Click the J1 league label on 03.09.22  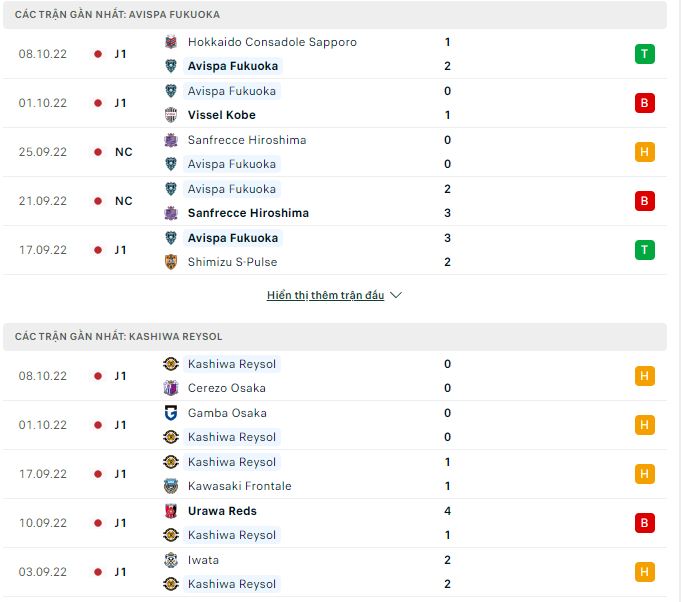pos(120,572)
